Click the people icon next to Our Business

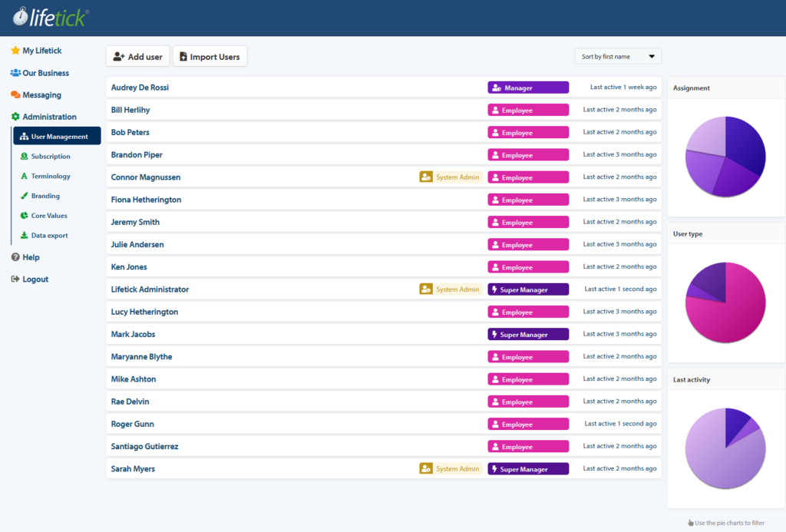[x=15, y=73]
